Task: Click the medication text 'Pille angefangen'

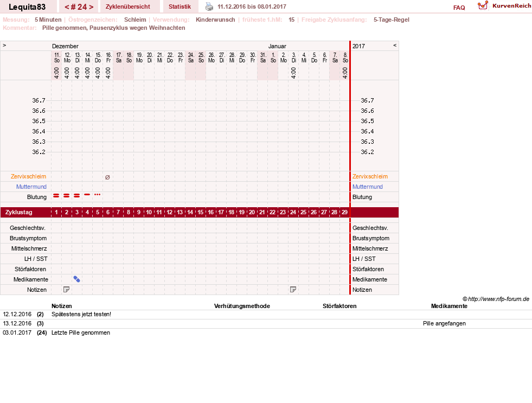Action: [444, 323]
